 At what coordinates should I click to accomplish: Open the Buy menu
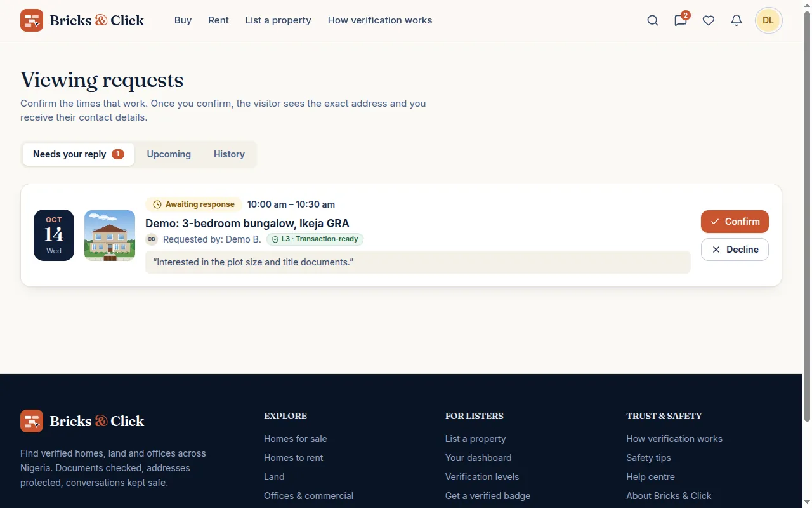pyautogui.click(x=183, y=20)
